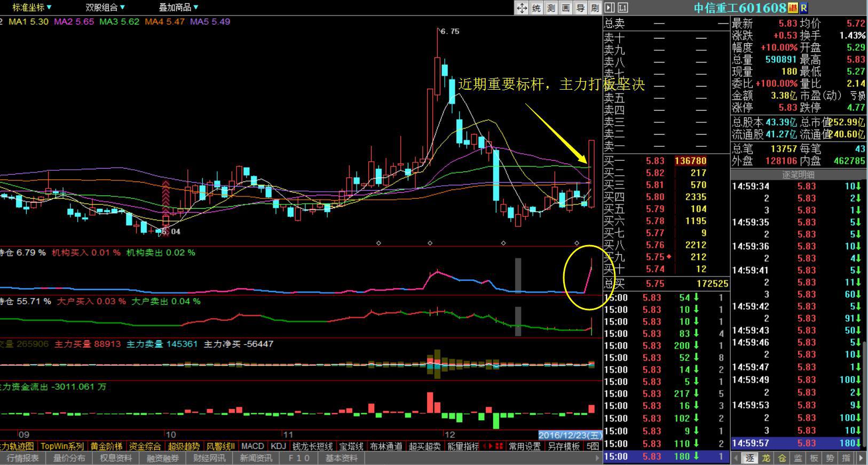Click the 逐笔明细 panel header
This screenshot has width=868, height=465.
tap(798, 175)
